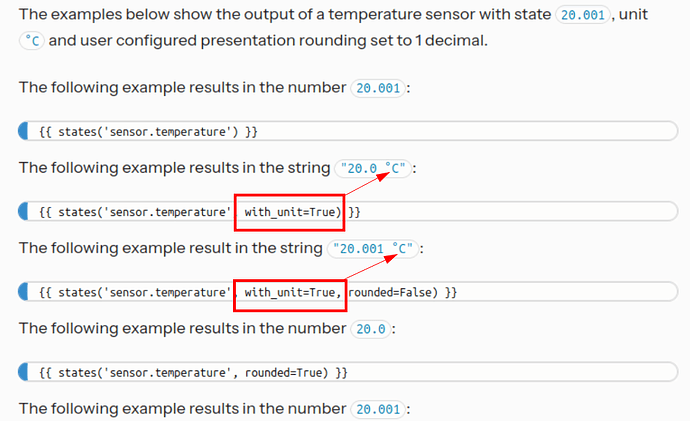Click the text 'presentation rounding set to 1 decimal'
This screenshot has width=690, height=421.
pyautogui.click(x=344, y=40)
